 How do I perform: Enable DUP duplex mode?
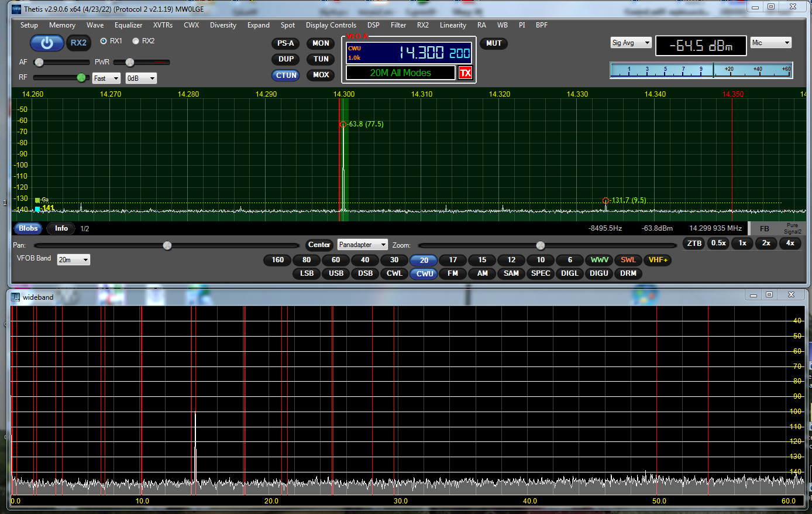click(x=285, y=59)
